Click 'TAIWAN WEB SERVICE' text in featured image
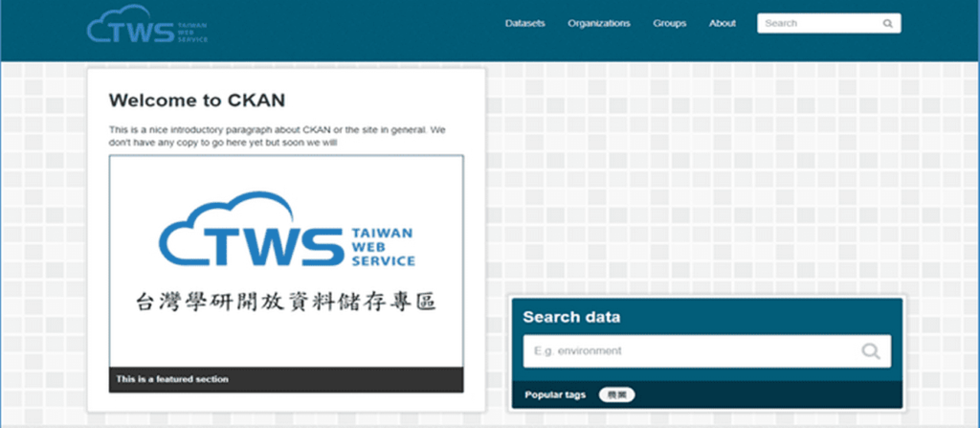 click(383, 246)
